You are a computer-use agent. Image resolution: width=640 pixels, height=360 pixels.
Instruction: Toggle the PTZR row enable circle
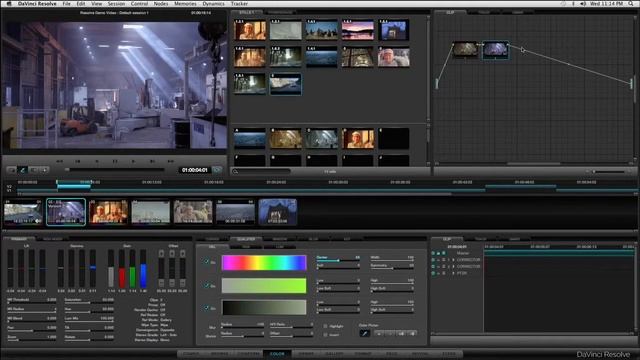coord(433,273)
